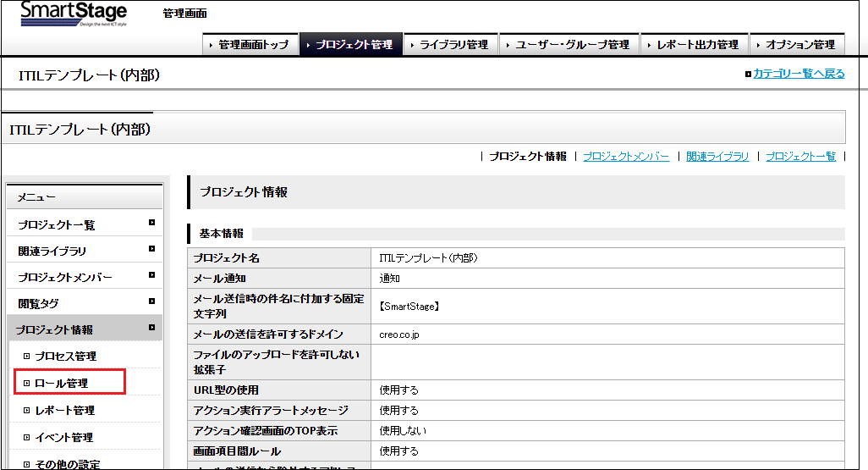Open 関連ライブラリ in the side menu
This screenshot has height=470, width=868.
[85, 250]
